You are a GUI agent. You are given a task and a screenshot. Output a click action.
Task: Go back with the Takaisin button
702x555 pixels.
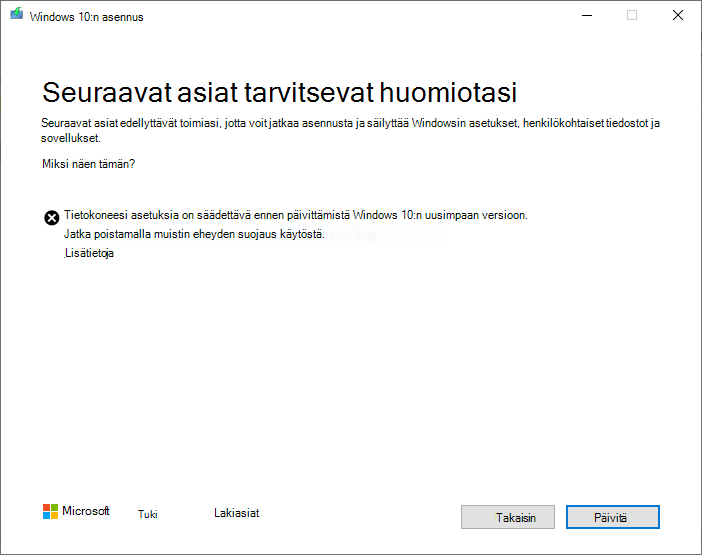pyautogui.click(x=508, y=517)
